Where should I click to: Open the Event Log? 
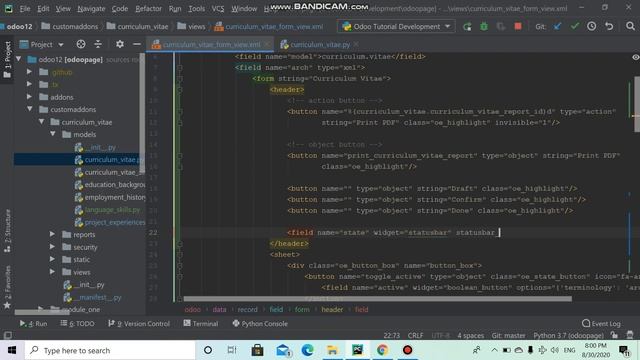pyautogui.click(x=601, y=324)
